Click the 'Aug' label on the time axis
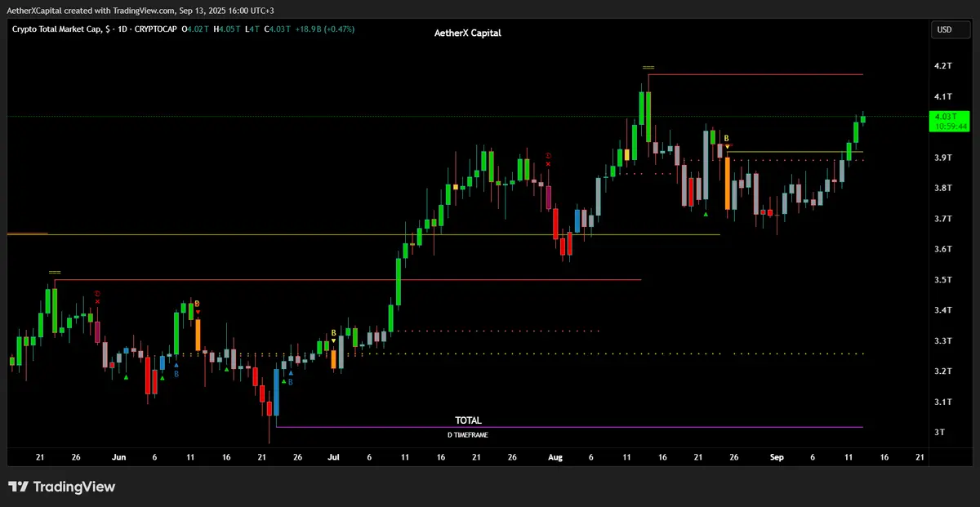 tap(555, 458)
